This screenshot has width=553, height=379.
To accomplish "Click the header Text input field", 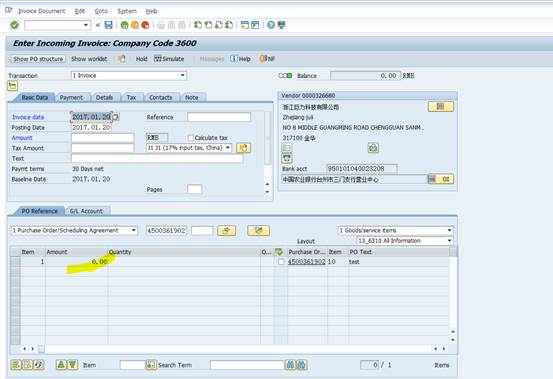I will pos(157,158).
